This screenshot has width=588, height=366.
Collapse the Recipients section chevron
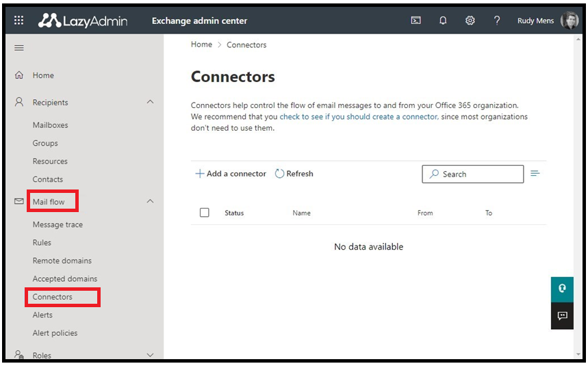[x=151, y=102]
